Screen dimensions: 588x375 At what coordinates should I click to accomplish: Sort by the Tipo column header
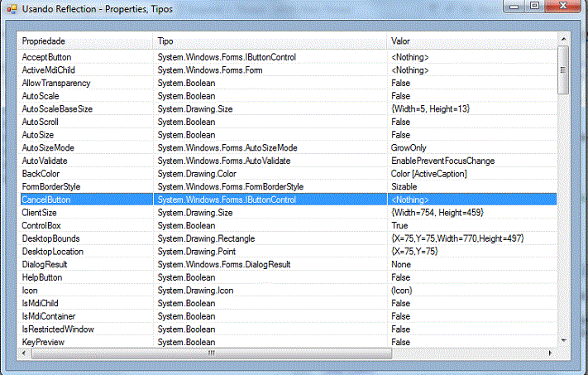(270, 41)
